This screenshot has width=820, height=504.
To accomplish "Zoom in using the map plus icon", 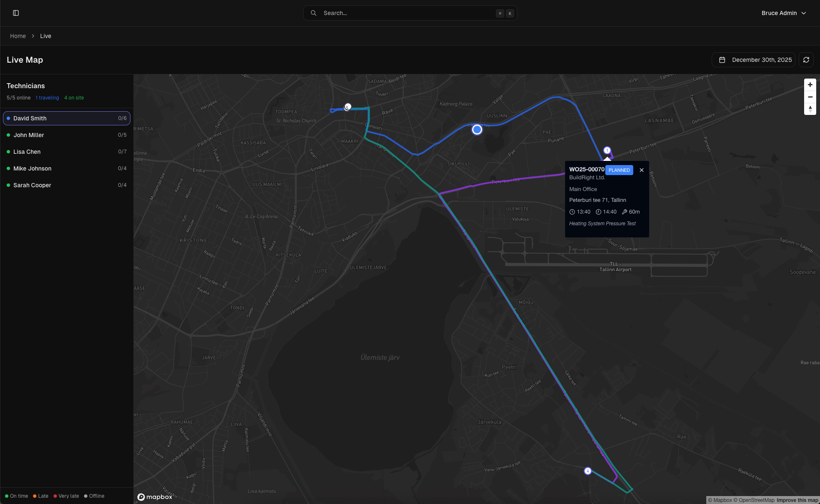I will pos(810,84).
